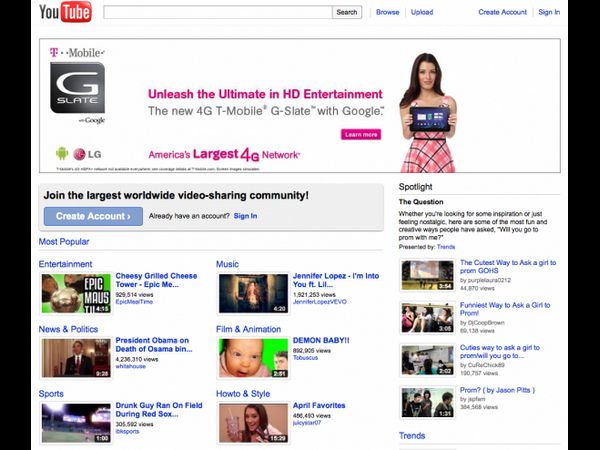600x450 pixels.
Task: Open the Most Popular section link
Action: pyautogui.click(x=64, y=241)
